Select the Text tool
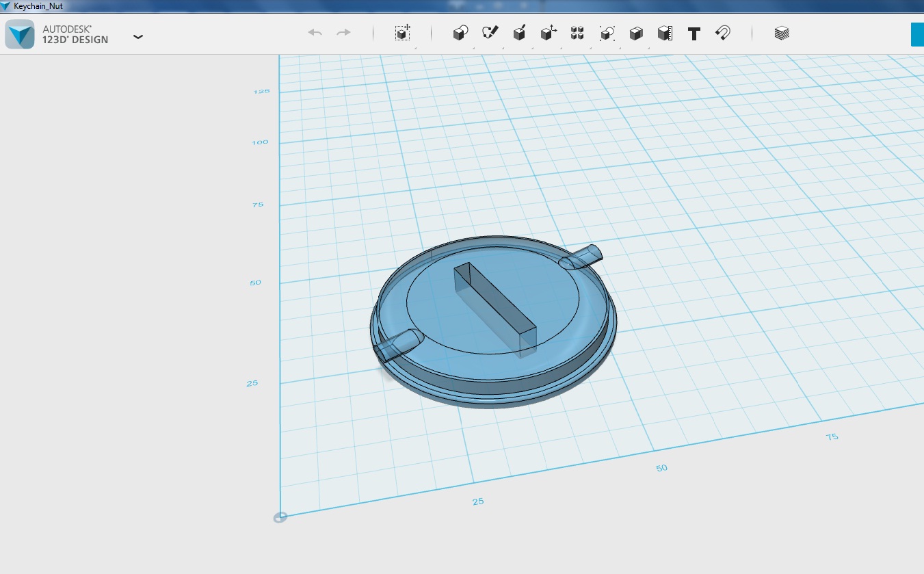Viewport: 924px width, 574px height. pyautogui.click(x=694, y=33)
